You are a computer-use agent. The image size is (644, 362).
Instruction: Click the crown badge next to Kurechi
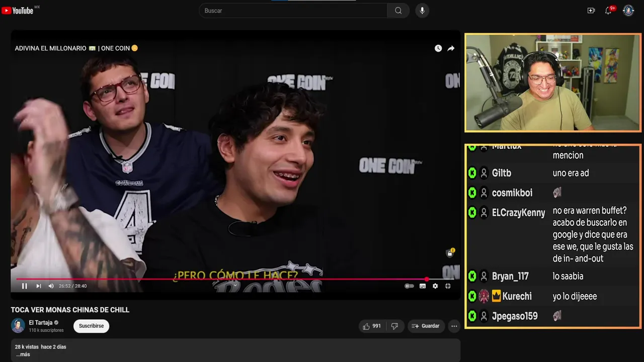pyautogui.click(x=496, y=296)
